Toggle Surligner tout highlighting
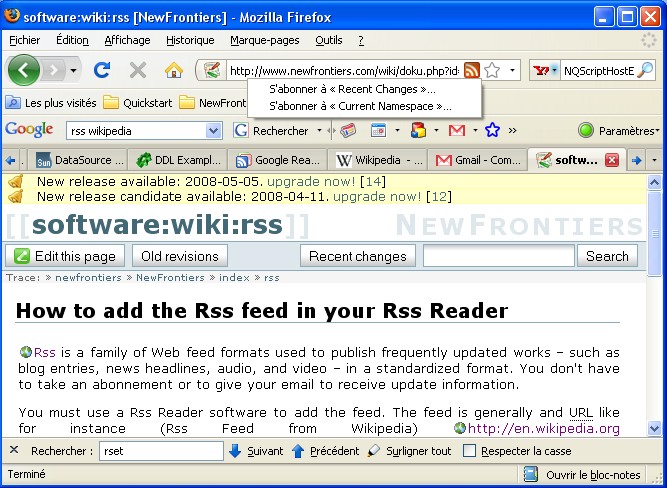This screenshot has height=488, width=667. (409, 451)
